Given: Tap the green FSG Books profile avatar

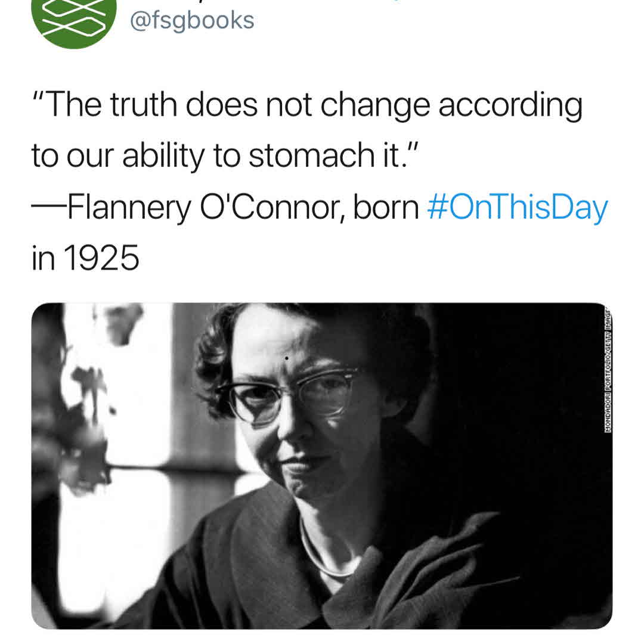Looking at the screenshot, I should 75,18.
